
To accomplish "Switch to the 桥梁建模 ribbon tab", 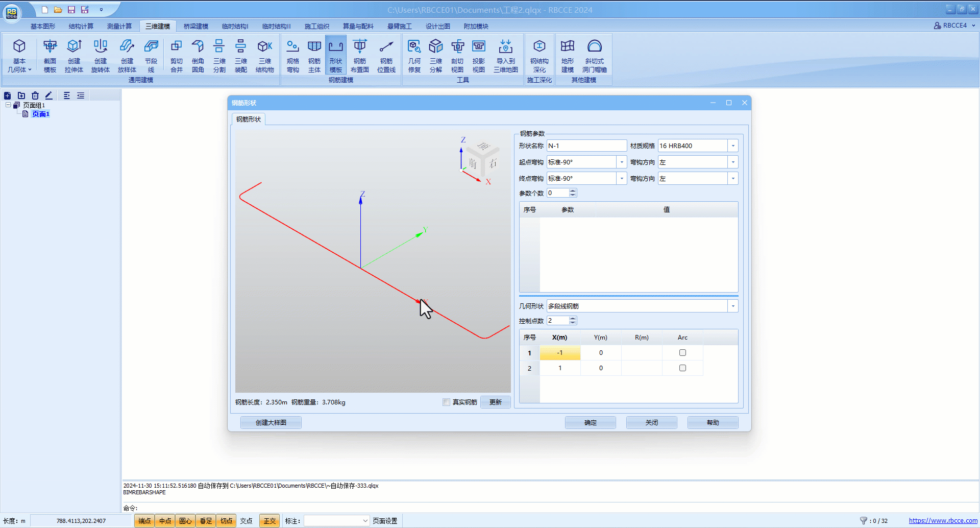I will click(196, 27).
